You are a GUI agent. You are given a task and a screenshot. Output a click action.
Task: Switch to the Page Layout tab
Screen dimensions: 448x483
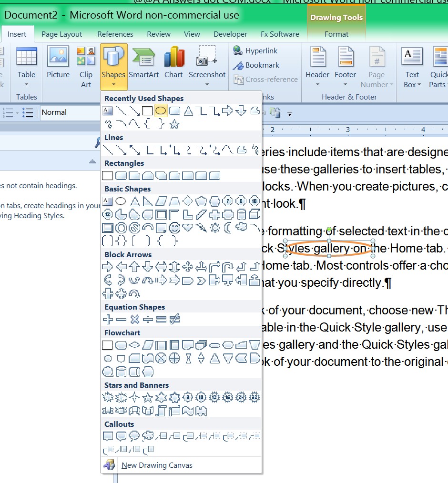pos(61,34)
